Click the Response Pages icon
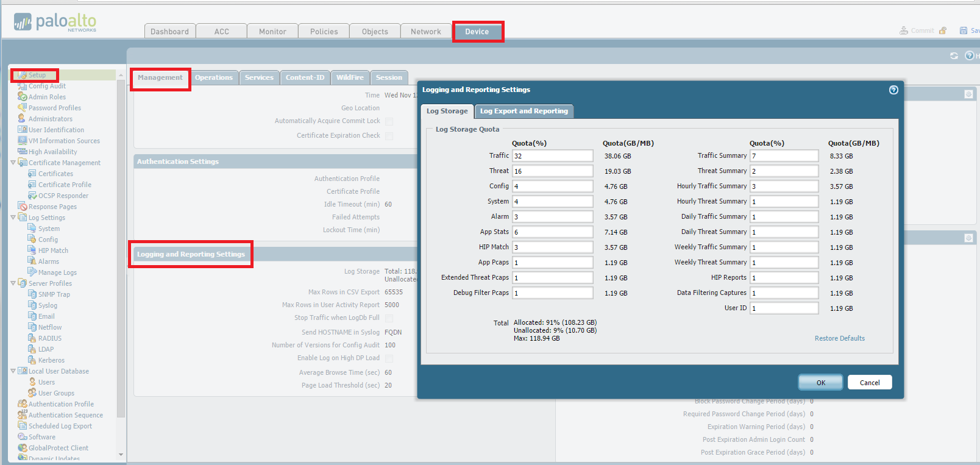This screenshot has width=980, height=465. (x=23, y=207)
